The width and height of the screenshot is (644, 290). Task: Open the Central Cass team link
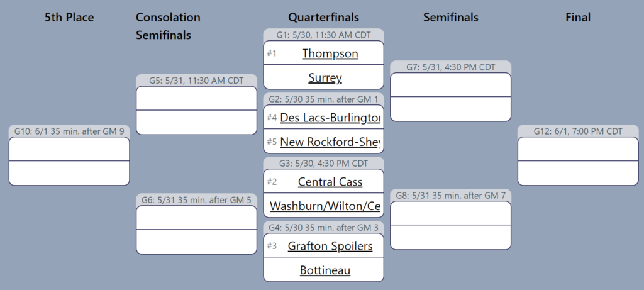330,182
